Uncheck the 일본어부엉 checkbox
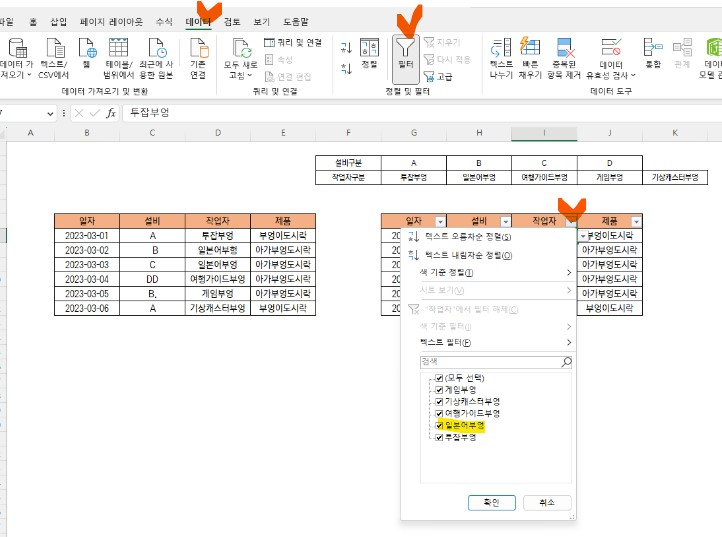 click(x=439, y=426)
